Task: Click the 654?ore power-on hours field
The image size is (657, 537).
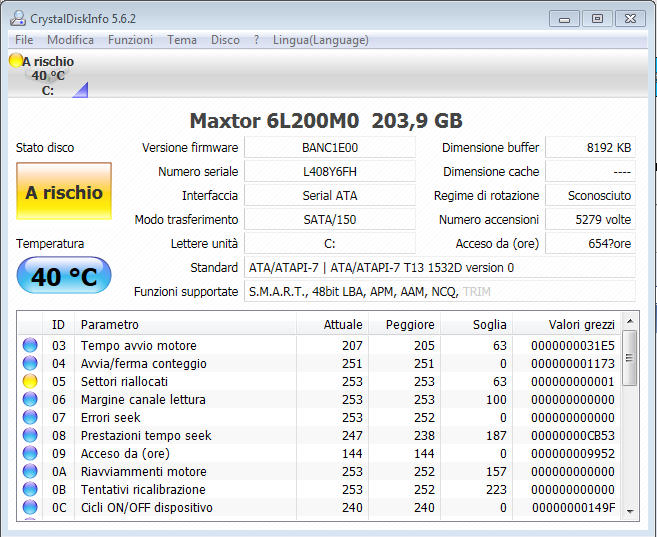Action: point(590,243)
